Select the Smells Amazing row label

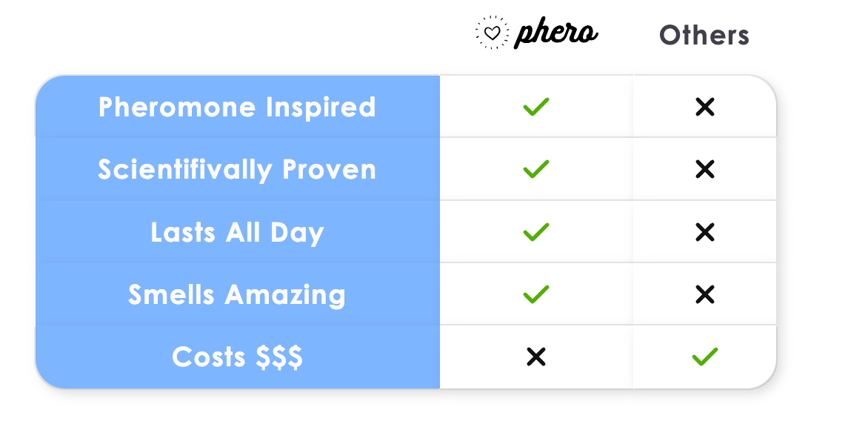[x=237, y=295]
